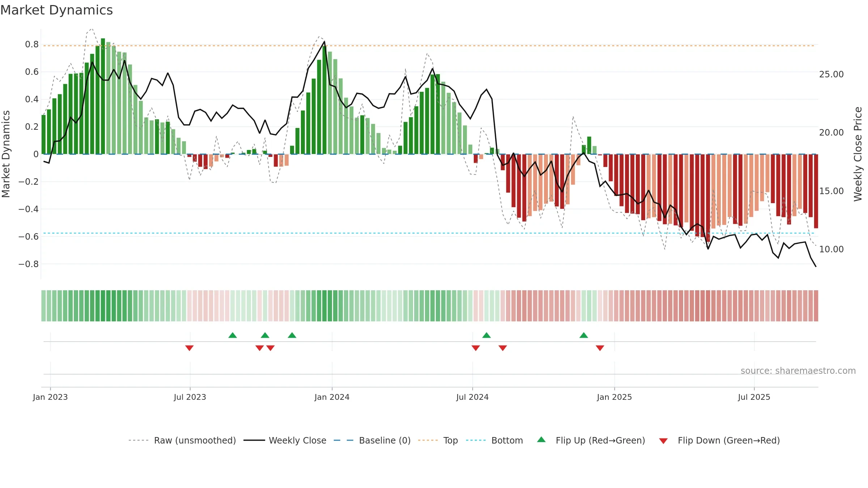Click the 20.00 right axis price label
Screen dimensions: 868x488
pyautogui.click(x=831, y=132)
